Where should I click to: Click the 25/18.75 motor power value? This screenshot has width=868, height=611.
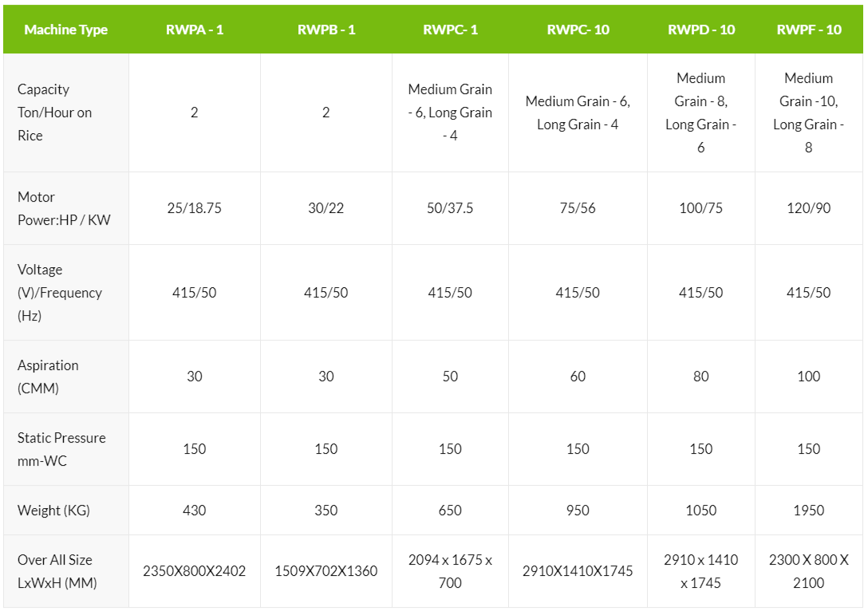(195, 208)
